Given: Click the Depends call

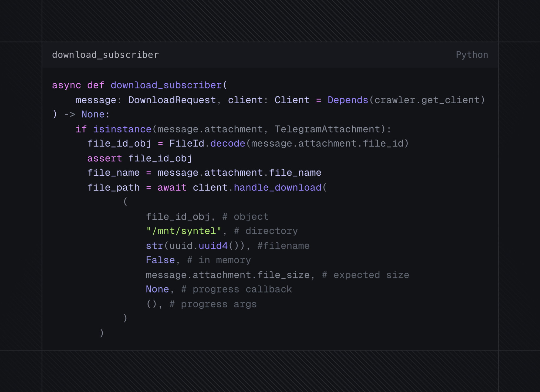Looking at the screenshot, I should (x=348, y=100).
